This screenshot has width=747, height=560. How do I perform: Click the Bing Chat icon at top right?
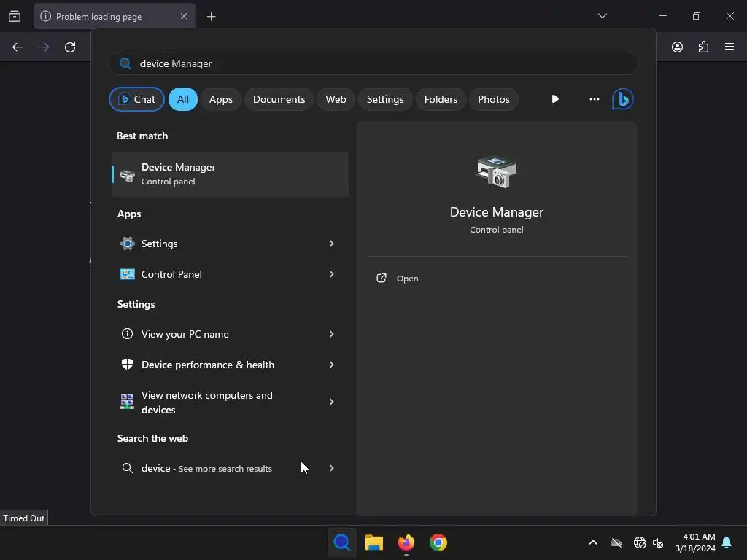[x=623, y=99]
